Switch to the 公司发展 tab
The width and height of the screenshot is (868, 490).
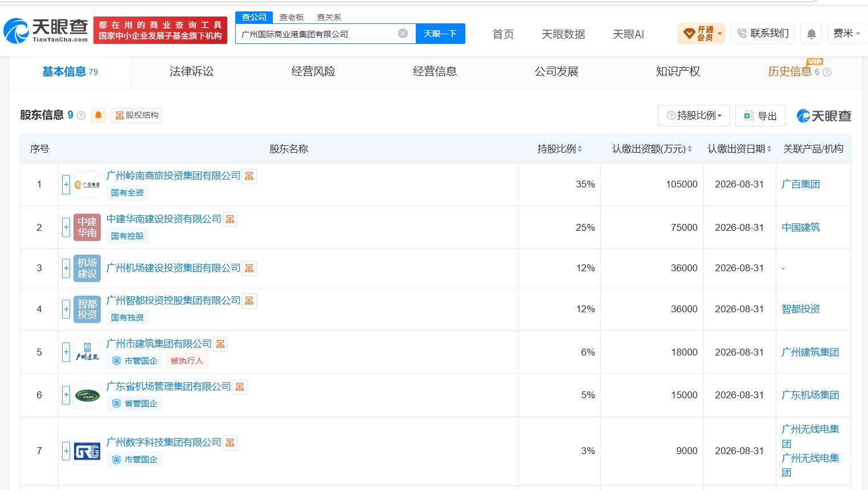tap(556, 72)
